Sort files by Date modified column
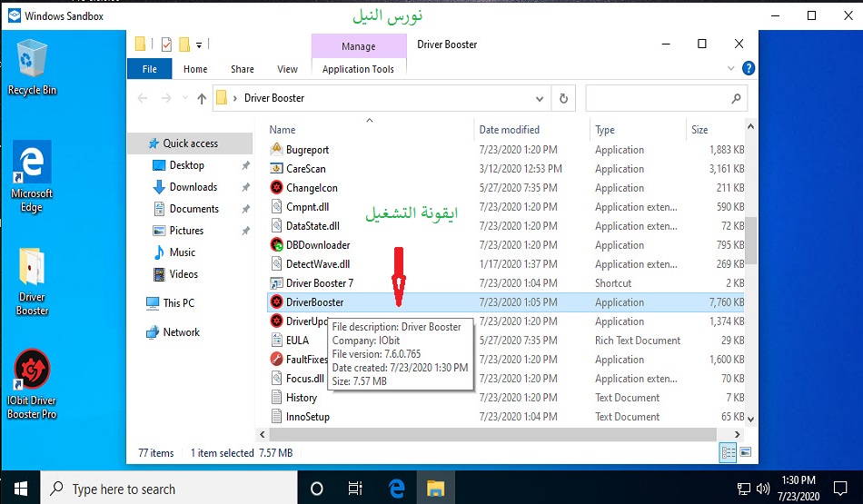 point(509,130)
